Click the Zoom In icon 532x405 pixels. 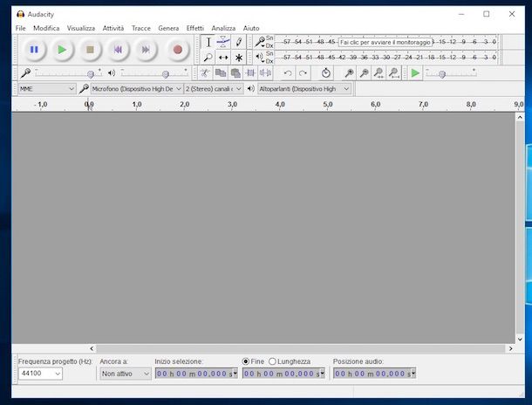[x=349, y=73]
